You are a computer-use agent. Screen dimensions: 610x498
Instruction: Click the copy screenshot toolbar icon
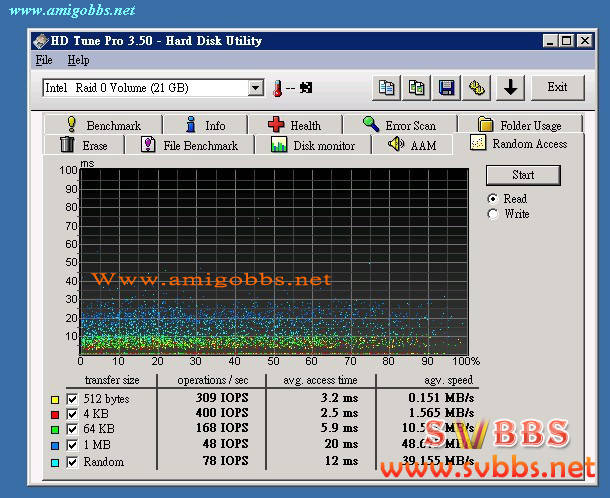[416, 88]
